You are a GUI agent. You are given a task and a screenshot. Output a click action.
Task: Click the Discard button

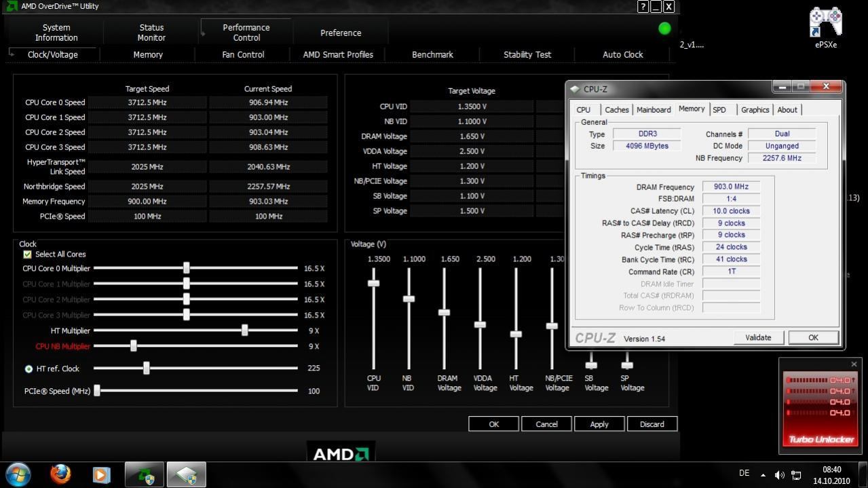[652, 424]
